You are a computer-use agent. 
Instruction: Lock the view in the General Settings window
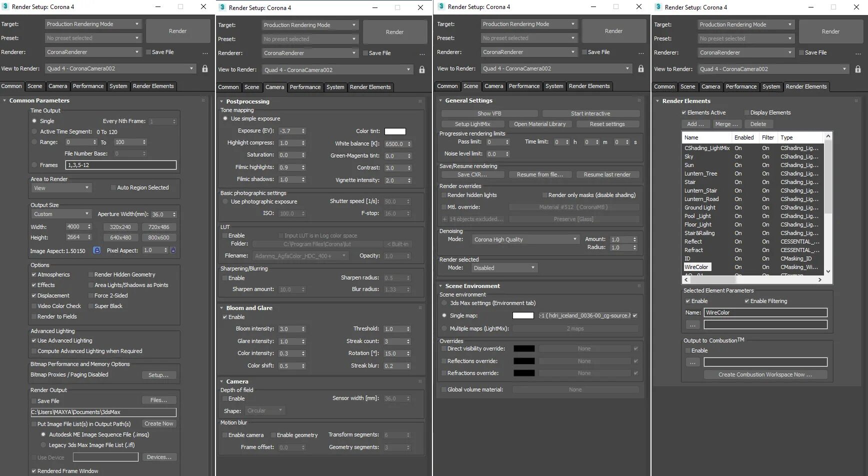point(641,69)
